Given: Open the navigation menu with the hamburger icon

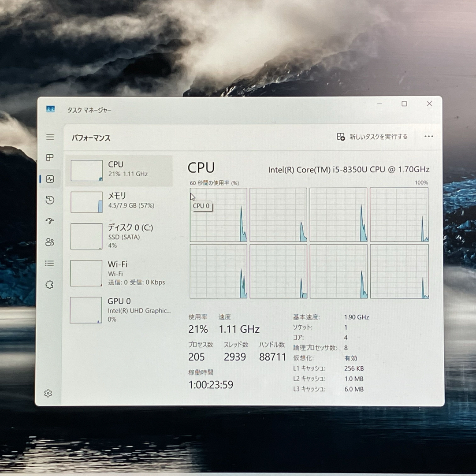Looking at the screenshot, I should [49, 137].
